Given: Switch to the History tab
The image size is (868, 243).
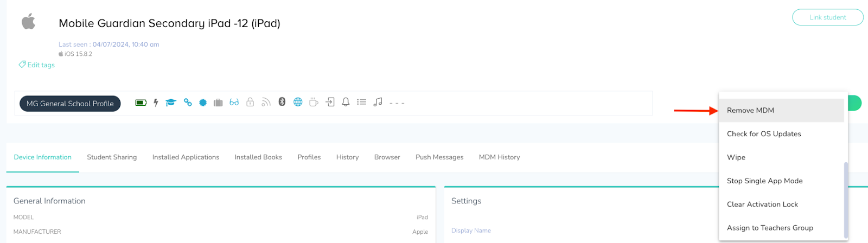Looking at the screenshot, I should coord(347,157).
